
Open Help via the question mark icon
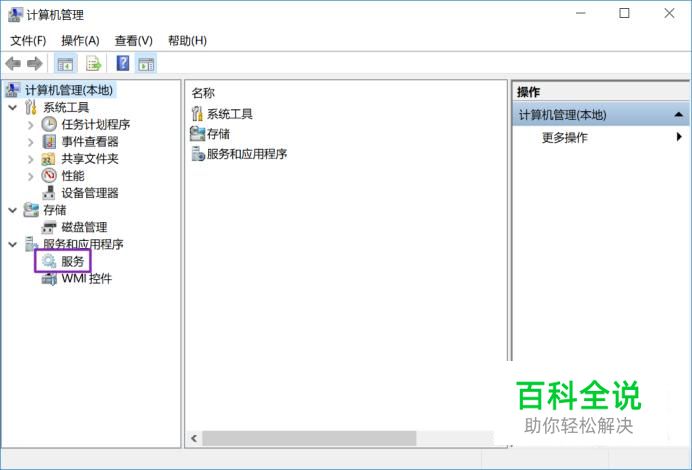pos(123,63)
